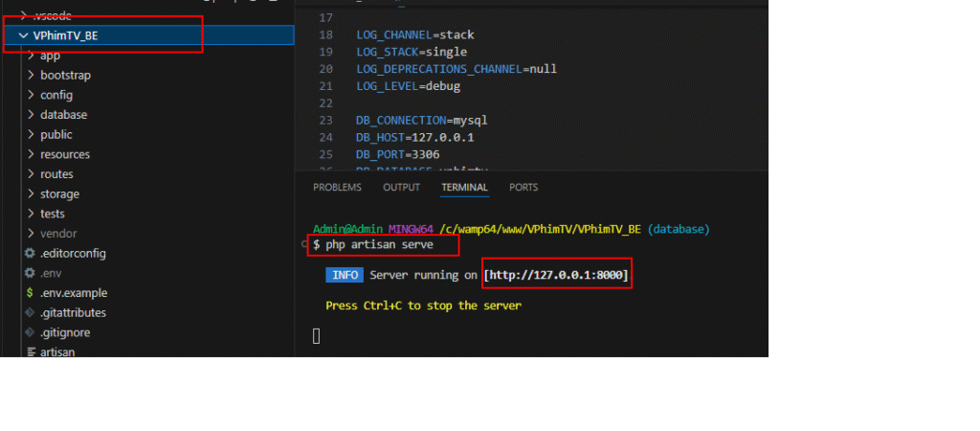Screen dimensions: 980x431
Task: Switch to the PROBLEMS panel tab
Action: (337, 187)
